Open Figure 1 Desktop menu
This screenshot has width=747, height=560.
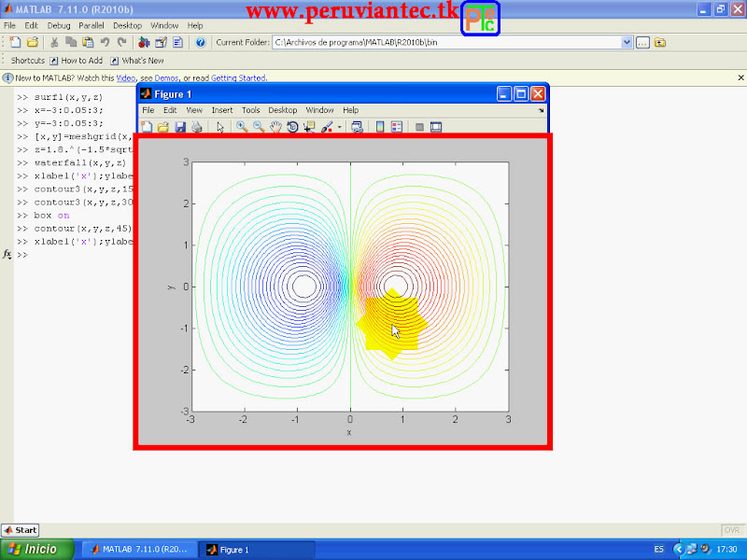click(283, 110)
